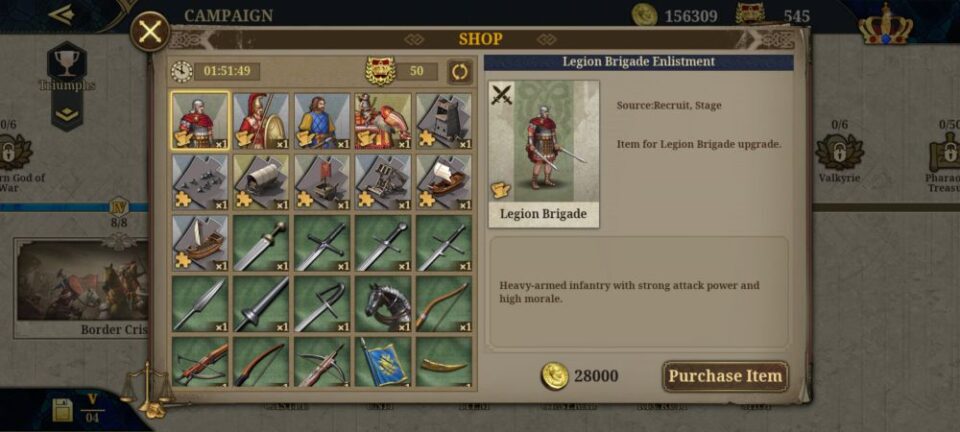Close the shop with the X button
The image size is (960, 432).
(150, 31)
